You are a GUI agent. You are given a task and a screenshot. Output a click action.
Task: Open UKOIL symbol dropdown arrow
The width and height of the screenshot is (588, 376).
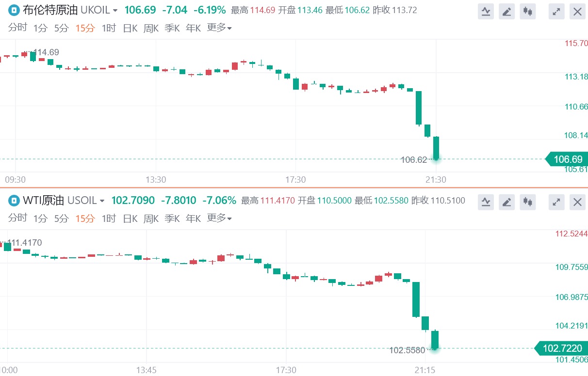tap(115, 11)
